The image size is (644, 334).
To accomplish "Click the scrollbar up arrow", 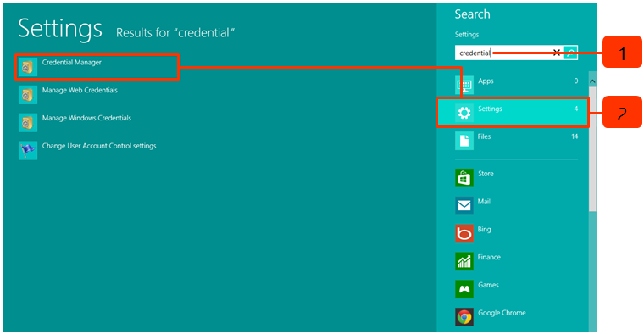I will pos(592,81).
